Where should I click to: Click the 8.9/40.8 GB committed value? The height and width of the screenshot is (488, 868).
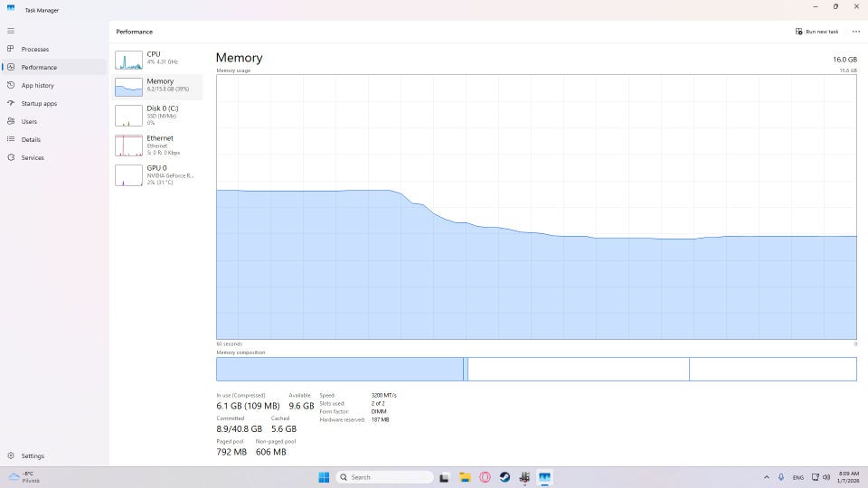[x=239, y=428]
